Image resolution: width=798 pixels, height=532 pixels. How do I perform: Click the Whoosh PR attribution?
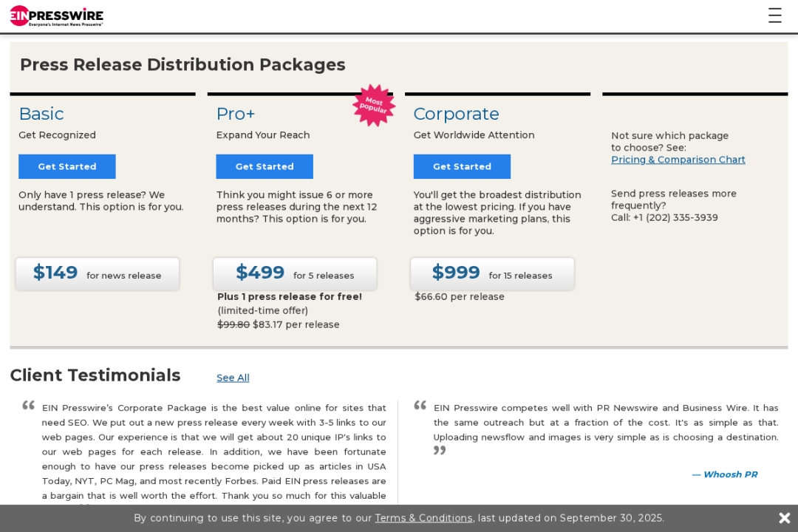(725, 474)
